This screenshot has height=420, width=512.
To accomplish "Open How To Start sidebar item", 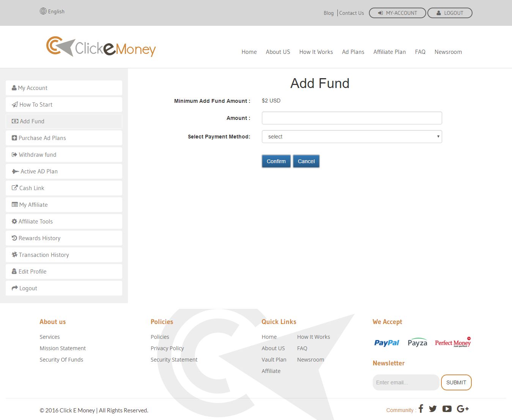I will coord(64,105).
